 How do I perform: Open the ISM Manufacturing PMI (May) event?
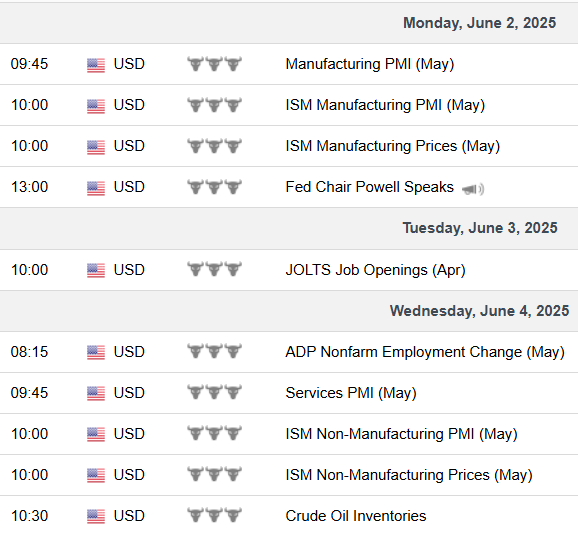tap(385, 105)
